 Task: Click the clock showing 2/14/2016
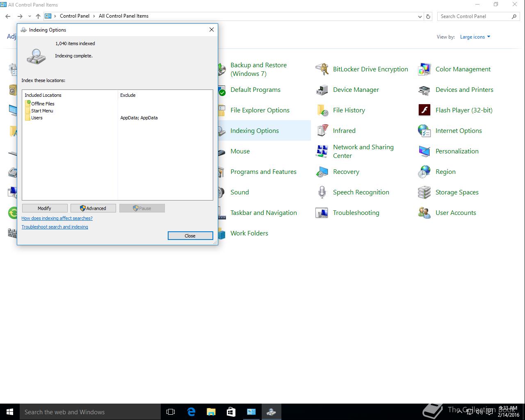508,412
